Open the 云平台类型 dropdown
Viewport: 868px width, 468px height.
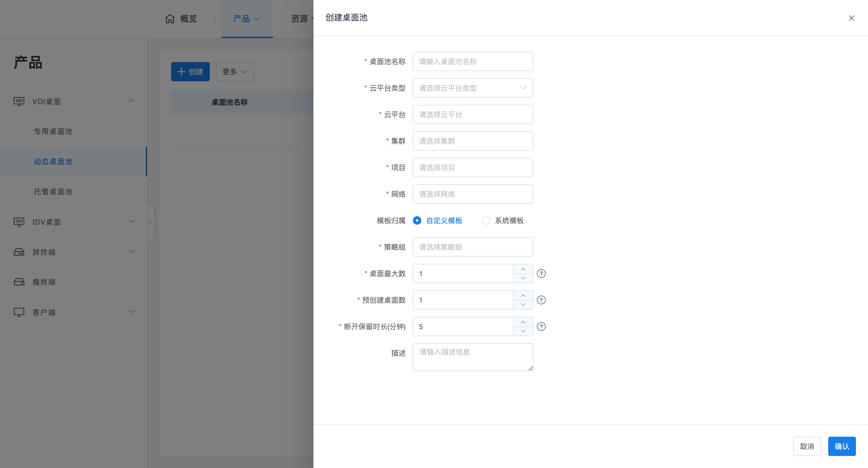[473, 88]
